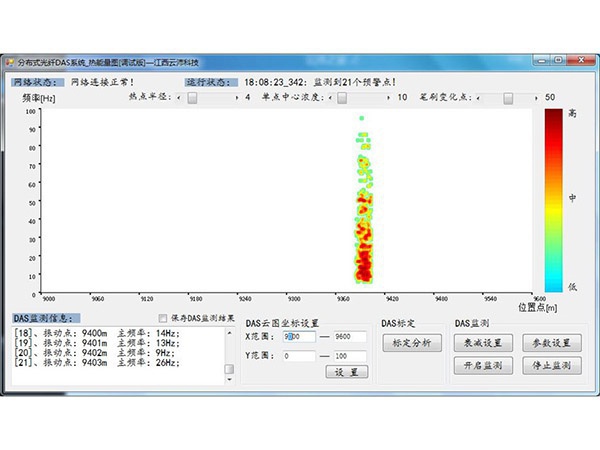Click left arrow of 笔刷变化点 slider
Image resolution: width=600 pixels, height=450 pixels.
click(x=478, y=98)
